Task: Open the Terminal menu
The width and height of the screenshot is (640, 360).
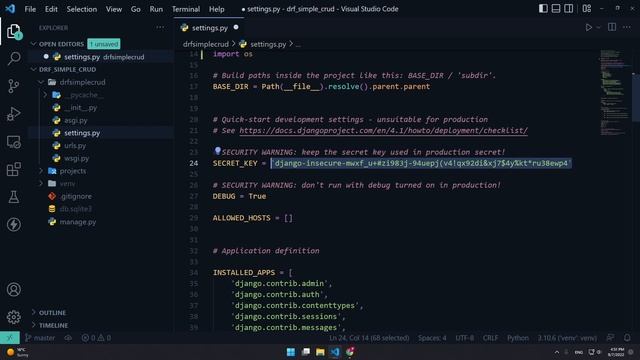Action: click(x=186, y=9)
